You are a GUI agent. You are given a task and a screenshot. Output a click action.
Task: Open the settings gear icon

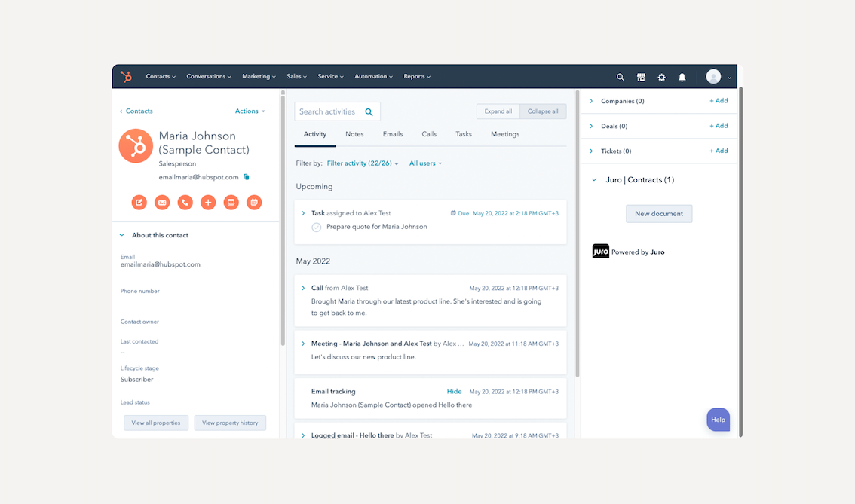click(661, 76)
